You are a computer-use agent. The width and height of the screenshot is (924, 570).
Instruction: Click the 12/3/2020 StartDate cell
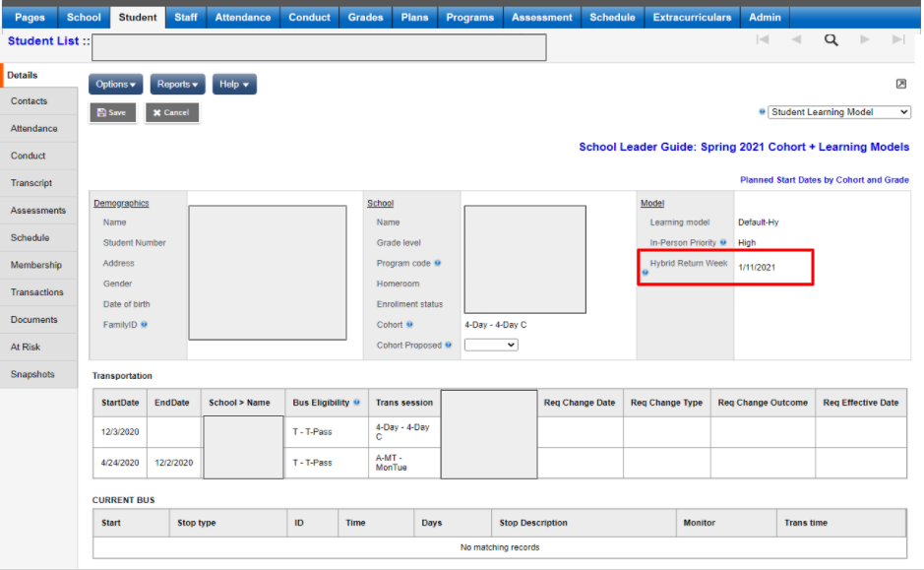tap(120, 431)
